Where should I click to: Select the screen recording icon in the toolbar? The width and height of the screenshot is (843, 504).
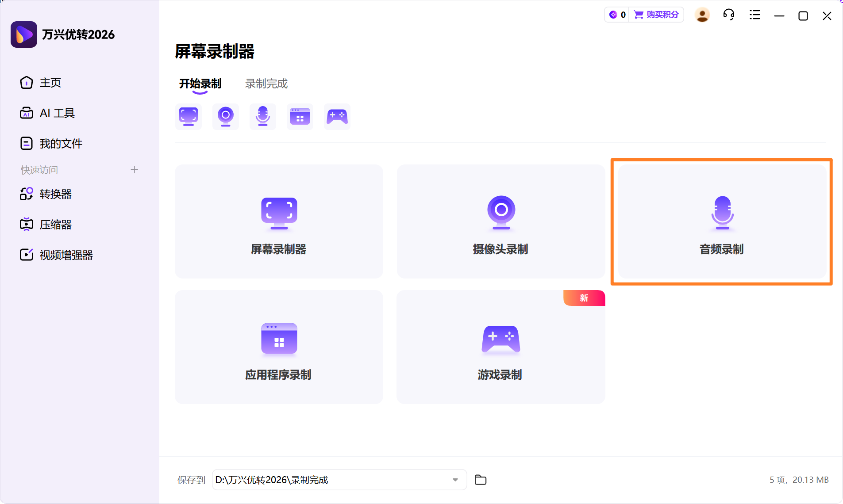pyautogui.click(x=189, y=116)
